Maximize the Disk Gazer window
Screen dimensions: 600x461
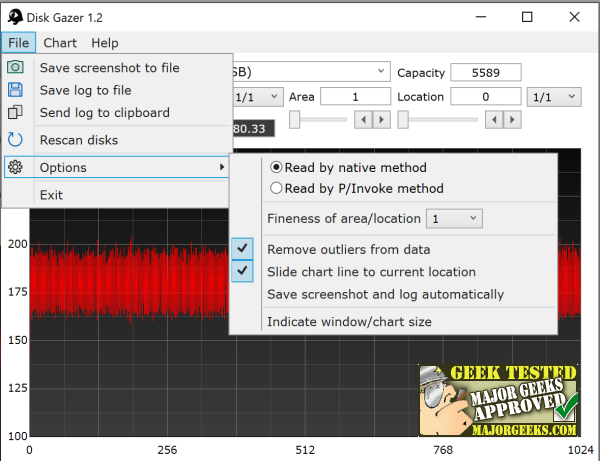click(527, 17)
